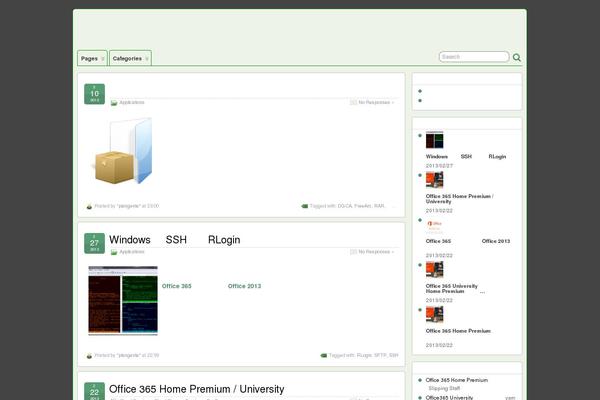600x400 pixels.
Task: Open sidebar terminal thumbnail for RLogin post
Action: point(434,140)
